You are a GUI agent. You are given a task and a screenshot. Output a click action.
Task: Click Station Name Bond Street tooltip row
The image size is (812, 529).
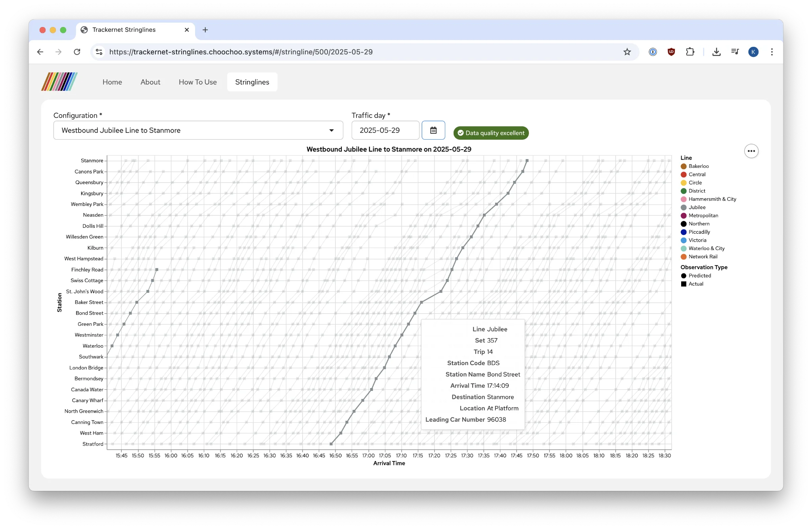(x=483, y=375)
